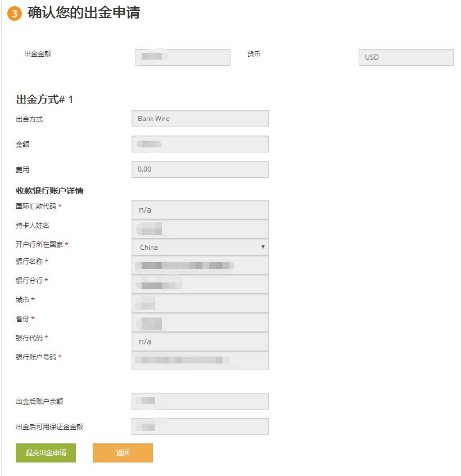461x476 pixels.
Task: Click the 银行代码 bank code field
Action: point(200,341)
